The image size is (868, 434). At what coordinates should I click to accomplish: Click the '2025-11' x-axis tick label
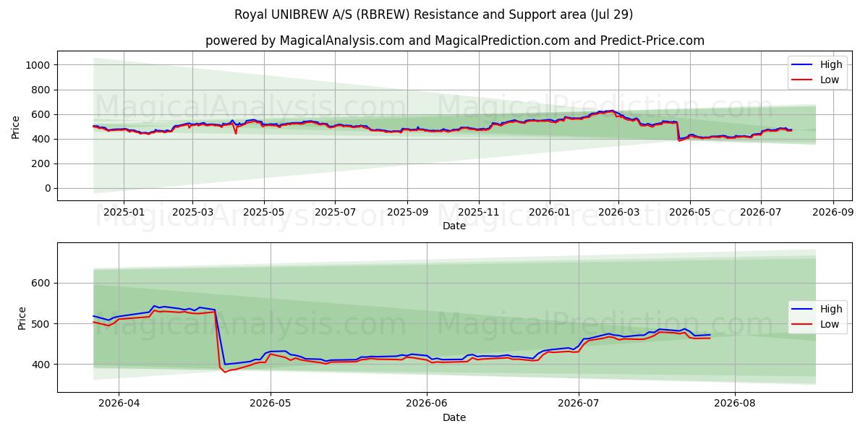478,213
